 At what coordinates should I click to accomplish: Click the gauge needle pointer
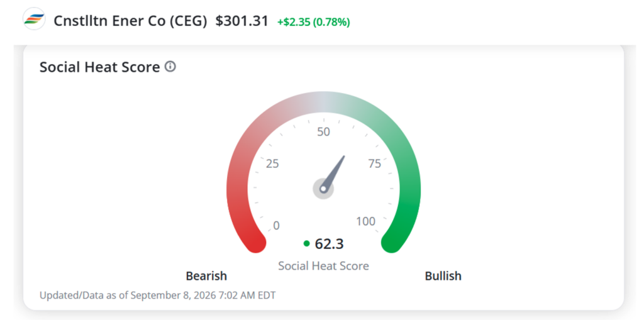[x=335, y=171]
